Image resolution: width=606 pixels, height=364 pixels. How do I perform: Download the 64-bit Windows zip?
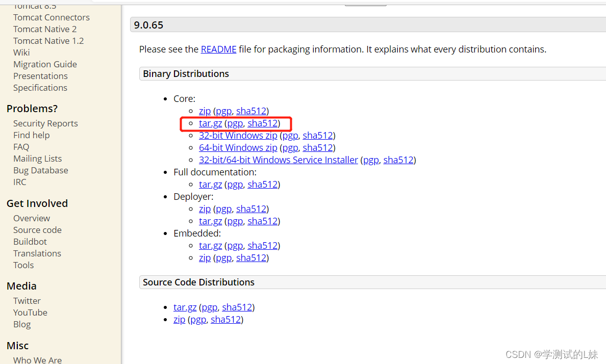click(x=238, y=148)
